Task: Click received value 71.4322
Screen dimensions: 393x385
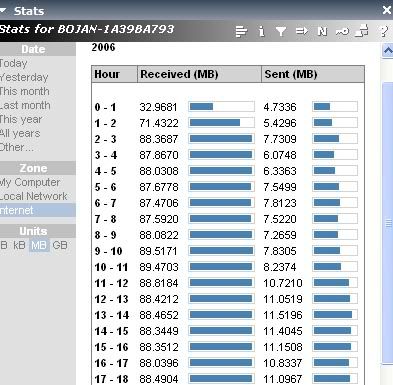Action: (159, 123)
